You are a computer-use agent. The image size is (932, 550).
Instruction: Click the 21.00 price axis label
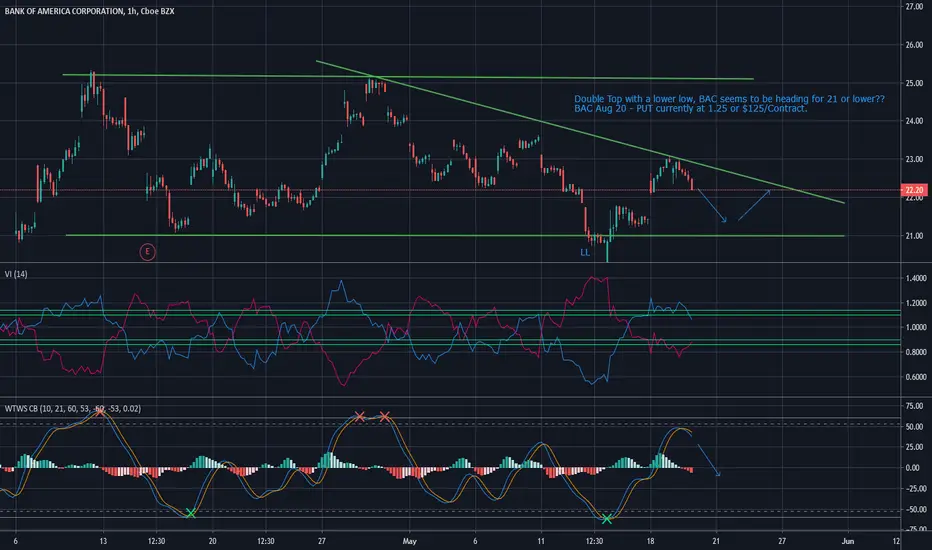[914, 236]
